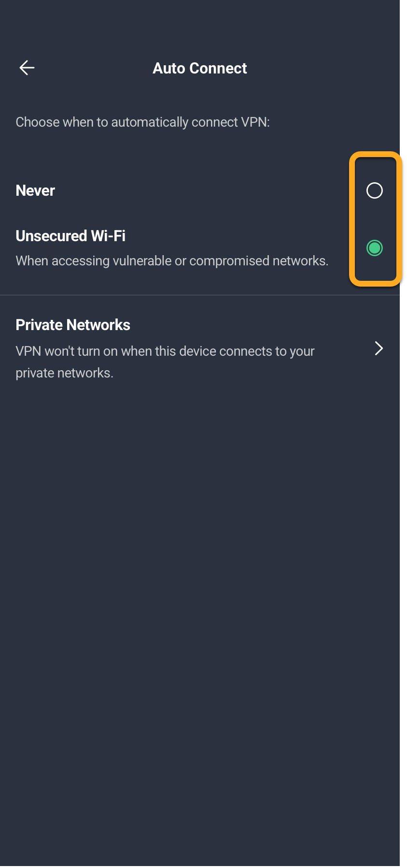Enable VPN auto connect for unsecured Wi-Fi

[374, 248]
